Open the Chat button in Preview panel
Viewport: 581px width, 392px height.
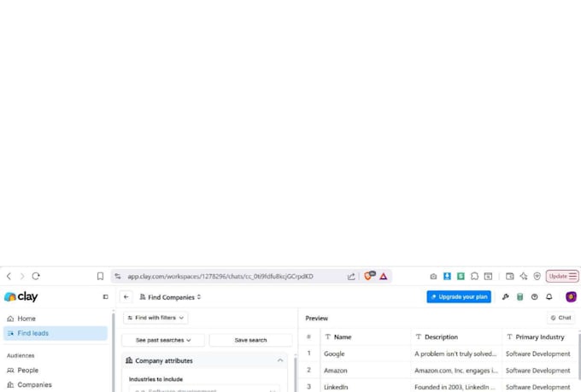(x=560, y=318)
